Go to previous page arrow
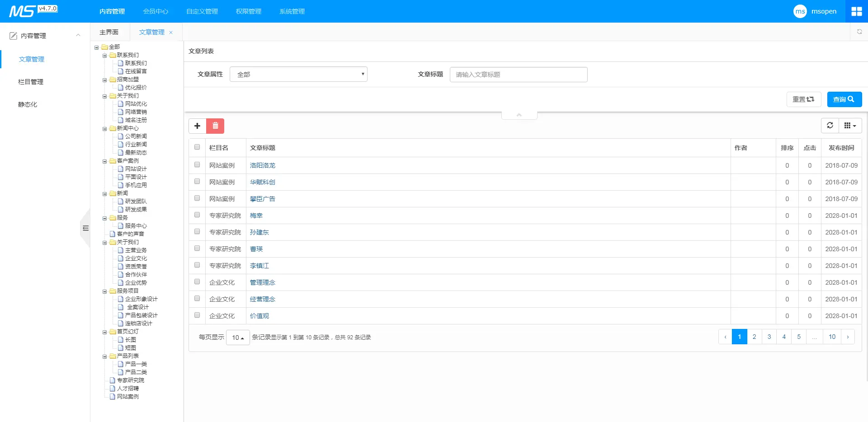This screenshot has width=868, height=422. click(x=726, y=337)
